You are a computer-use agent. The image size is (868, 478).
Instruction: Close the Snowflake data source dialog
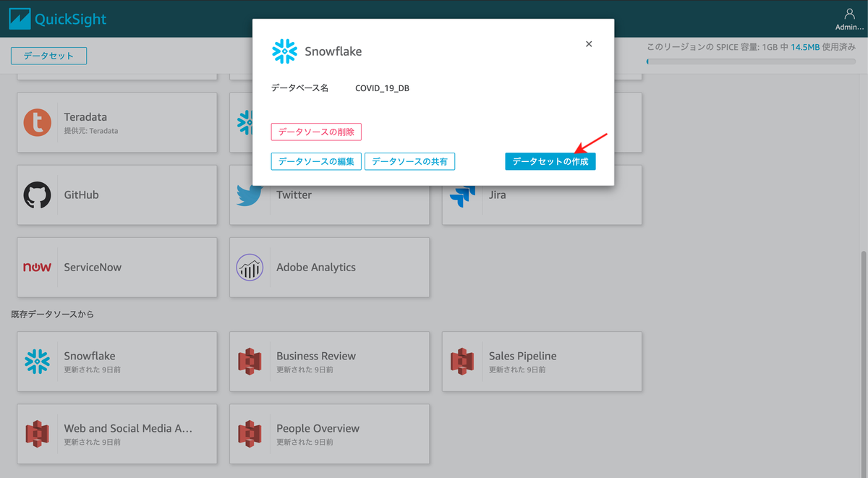(589, 44)
